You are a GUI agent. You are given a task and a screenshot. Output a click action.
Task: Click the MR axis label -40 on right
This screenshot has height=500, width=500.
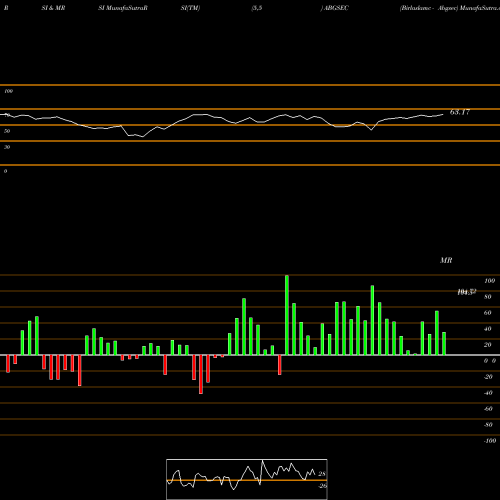(488, 393)
